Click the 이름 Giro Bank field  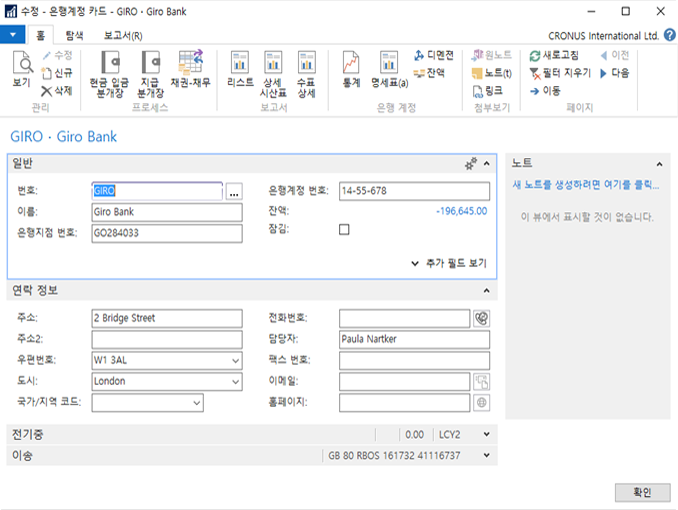[167, 212]
